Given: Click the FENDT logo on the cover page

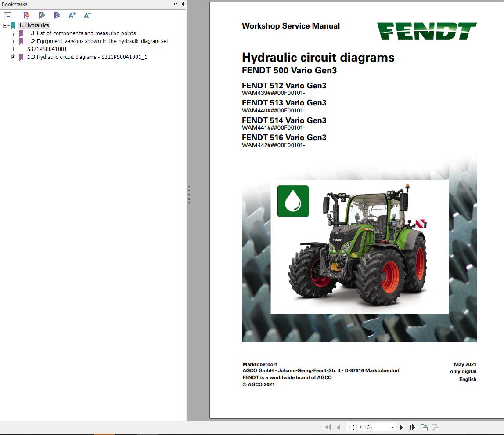Looking at the screenshot, I should (x=427, y=31).
